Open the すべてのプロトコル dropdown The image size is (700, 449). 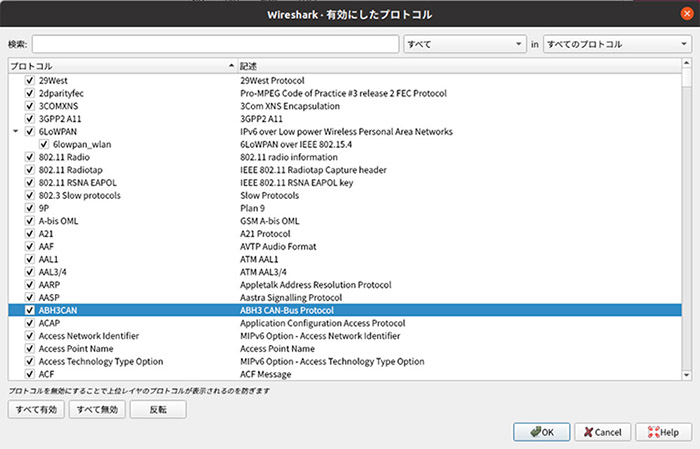coord(617,44)
